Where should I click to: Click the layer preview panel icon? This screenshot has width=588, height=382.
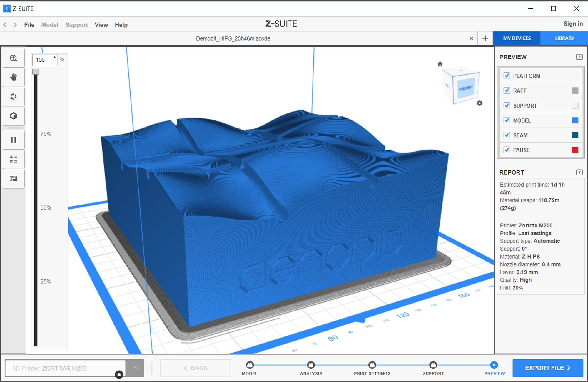(x=14, y=178)
